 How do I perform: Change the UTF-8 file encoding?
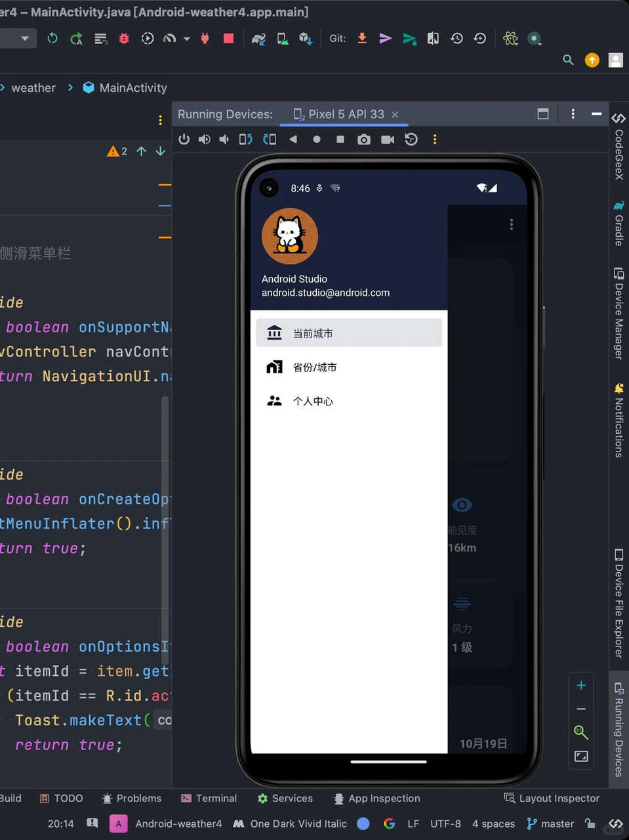(445, 824)
